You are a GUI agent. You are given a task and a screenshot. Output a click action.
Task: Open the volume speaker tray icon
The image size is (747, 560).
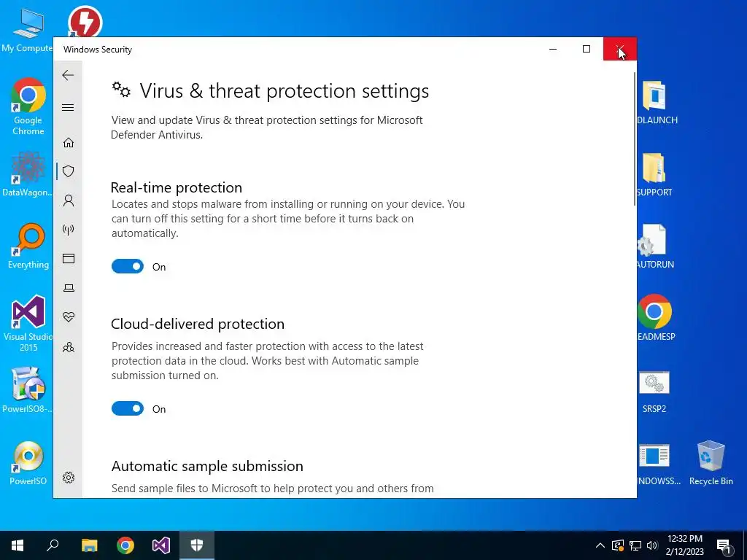tap(652, 545)
